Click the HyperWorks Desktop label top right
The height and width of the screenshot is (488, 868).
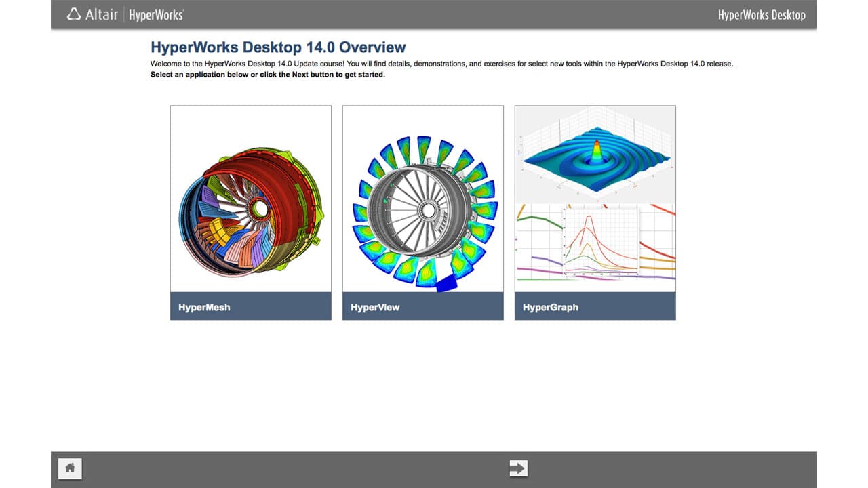click(762, 14)
